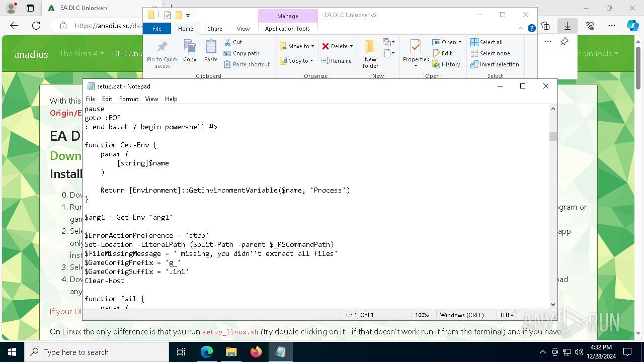This screenshot has width=644, height=362.
Task: Open tab actions menu in browser
Action: point(30,8)
